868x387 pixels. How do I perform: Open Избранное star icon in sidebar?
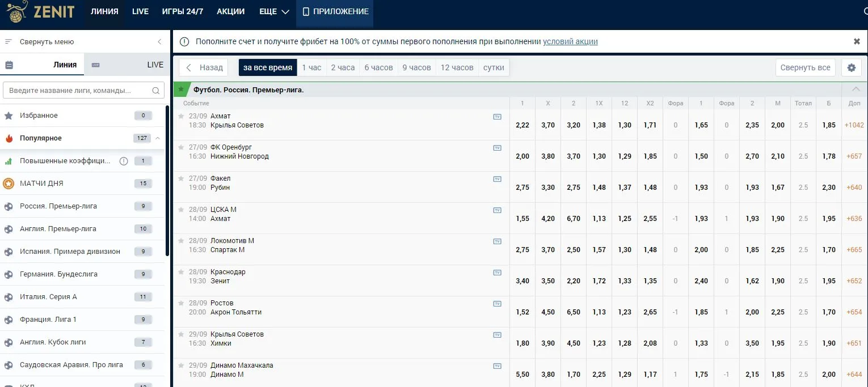(x=9, y=116)
